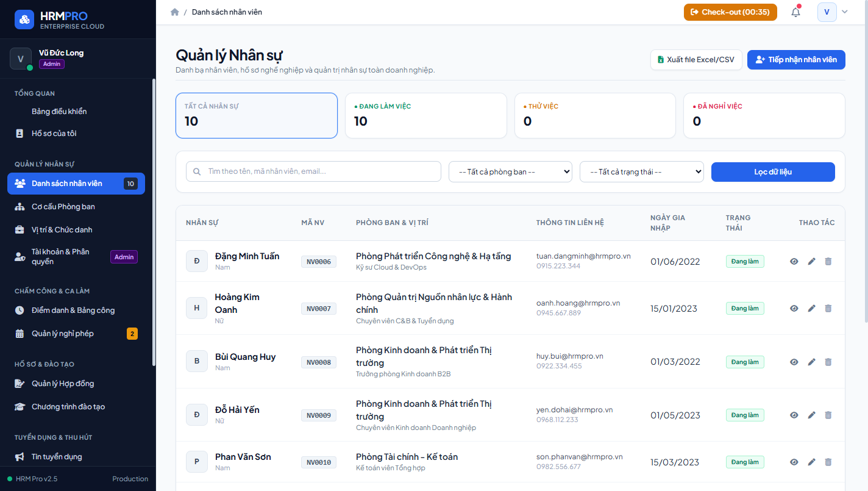Click the Check-out button

(x=730, y=12)
